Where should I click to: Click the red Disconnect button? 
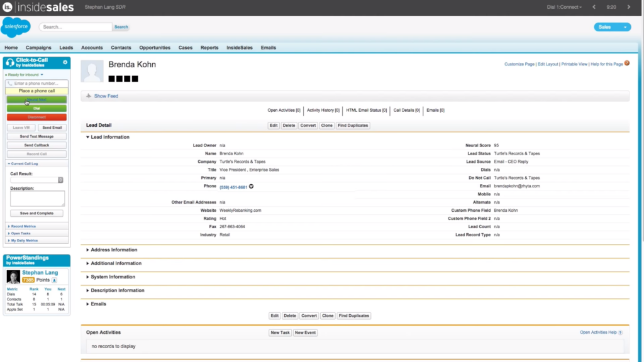[36, 117]
